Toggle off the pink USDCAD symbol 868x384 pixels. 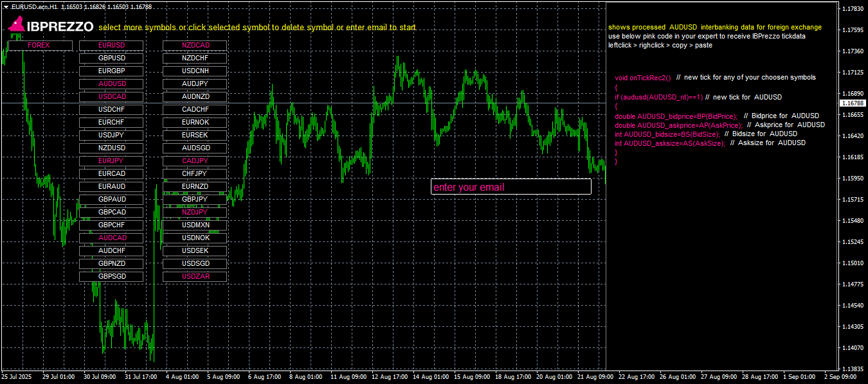[111, 97]
